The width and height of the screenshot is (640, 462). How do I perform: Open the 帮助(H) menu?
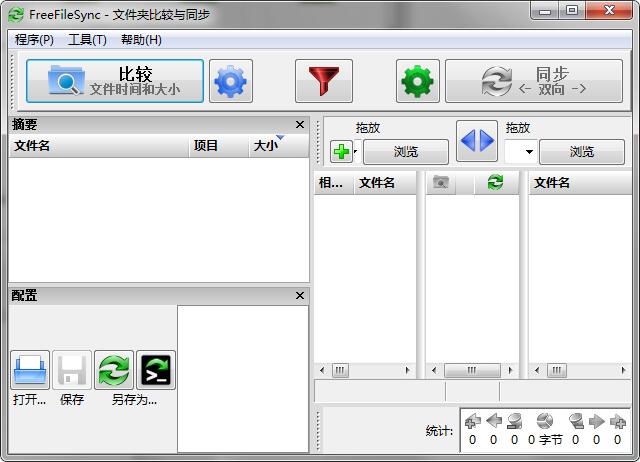141,40
